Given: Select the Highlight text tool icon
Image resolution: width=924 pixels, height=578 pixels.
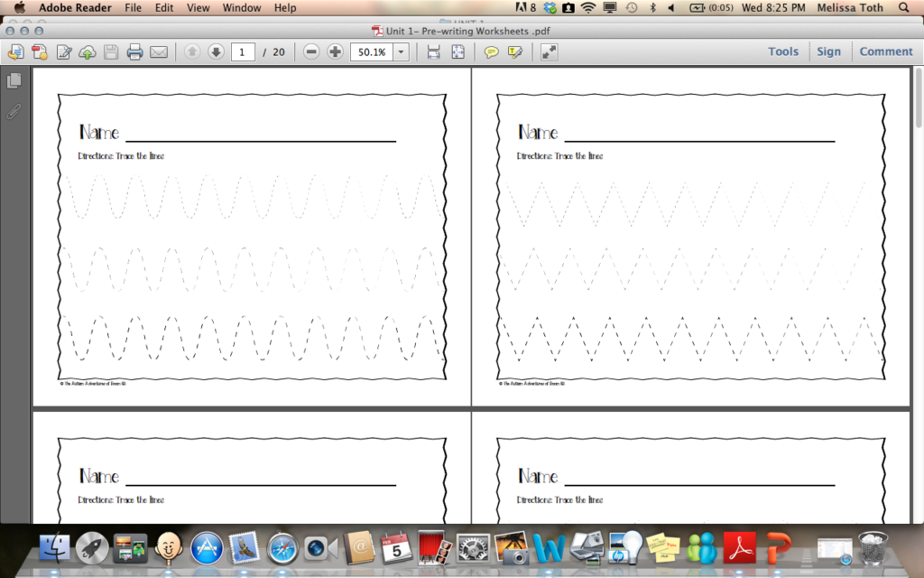Looking at the screenshot, I should 515,51.
